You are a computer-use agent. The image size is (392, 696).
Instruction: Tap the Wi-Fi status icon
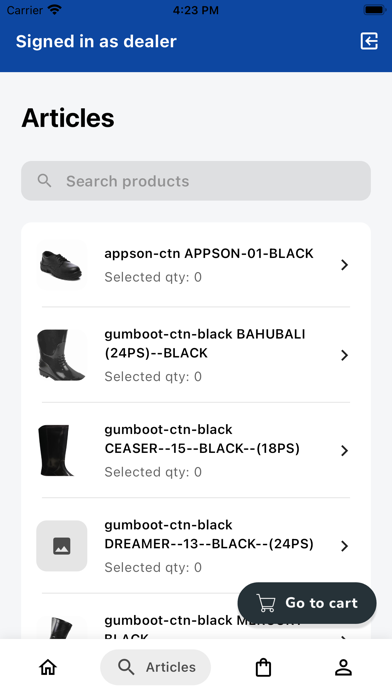55,10
